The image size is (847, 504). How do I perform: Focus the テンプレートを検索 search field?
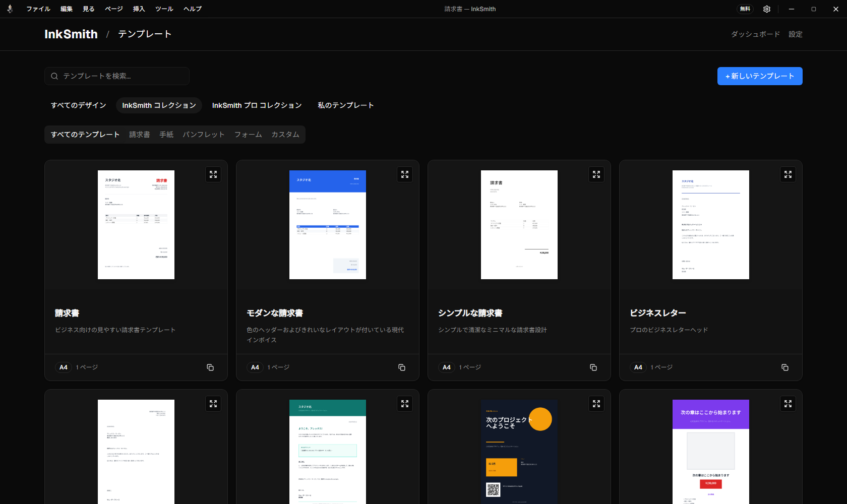tap(117, 76)
